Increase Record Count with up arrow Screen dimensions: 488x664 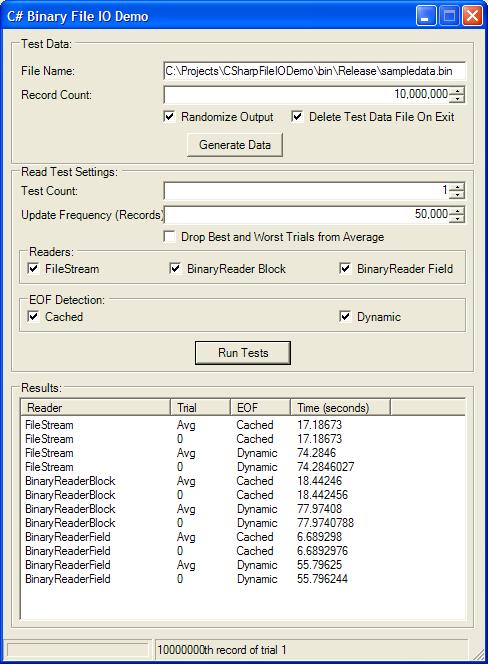tap(457, 90)
